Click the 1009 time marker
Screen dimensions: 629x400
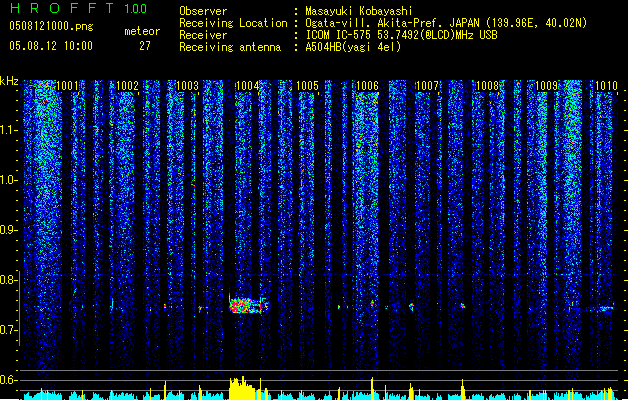click(547, 86)
